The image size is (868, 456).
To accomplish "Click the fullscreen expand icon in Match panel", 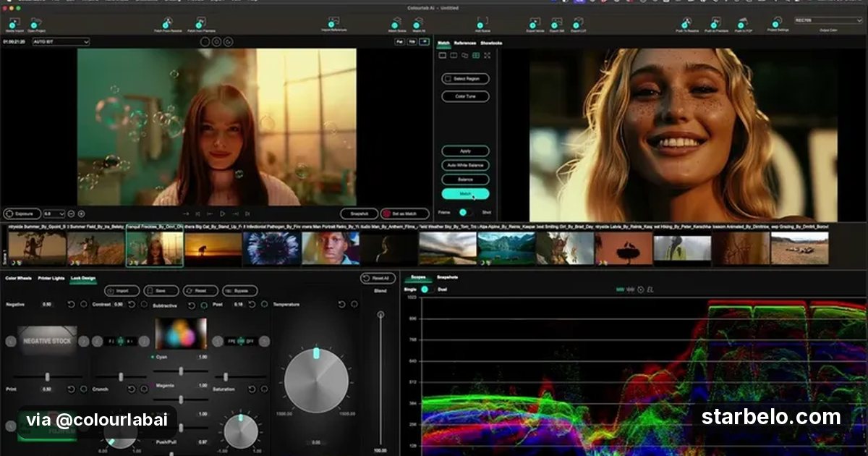I will click(x=488, y=55).
